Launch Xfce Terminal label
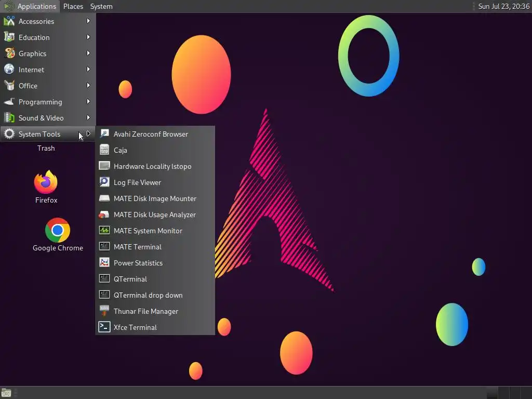Screen dimensions: 532x399 [135, 327]
